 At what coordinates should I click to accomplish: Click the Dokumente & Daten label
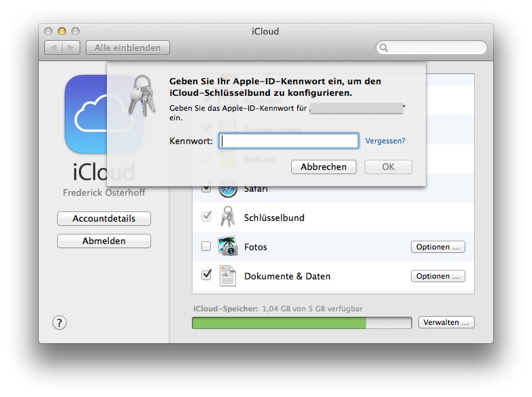click(287, 276)
